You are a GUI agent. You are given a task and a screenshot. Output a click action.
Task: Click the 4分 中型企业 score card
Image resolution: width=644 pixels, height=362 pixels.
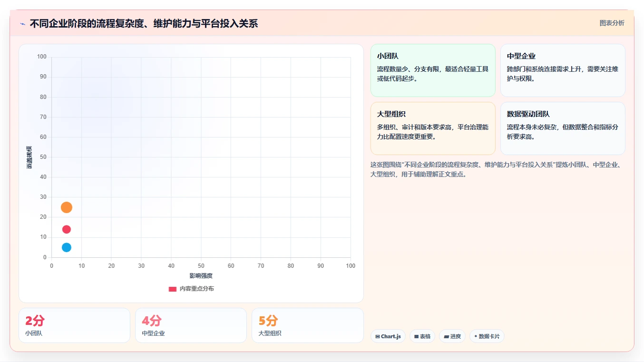point(191,325)
